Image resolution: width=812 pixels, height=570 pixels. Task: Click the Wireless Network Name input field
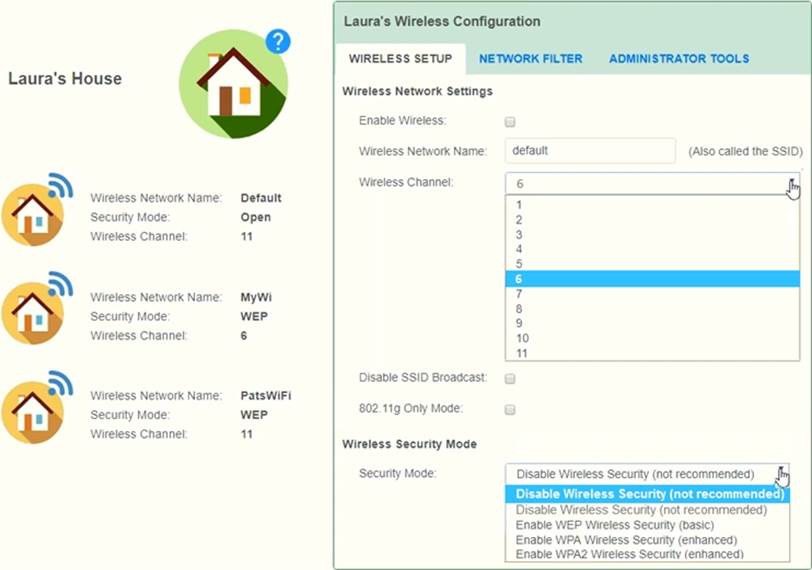pos(591,151)
